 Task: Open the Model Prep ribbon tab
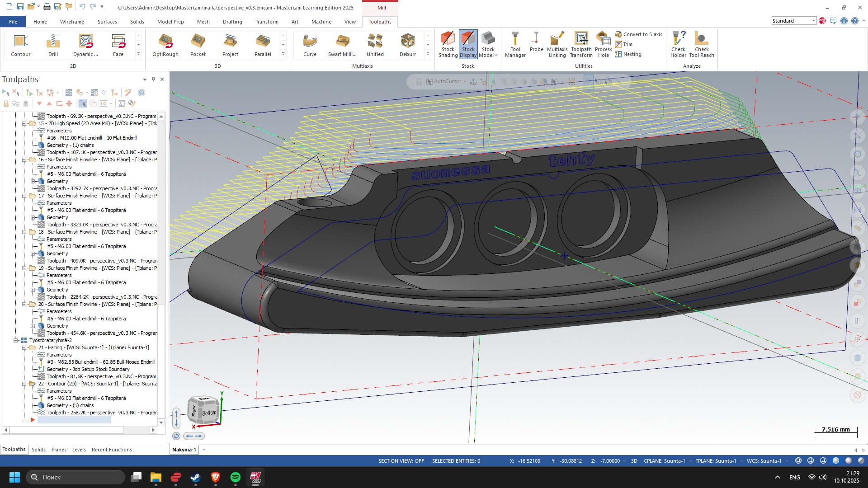170,22
